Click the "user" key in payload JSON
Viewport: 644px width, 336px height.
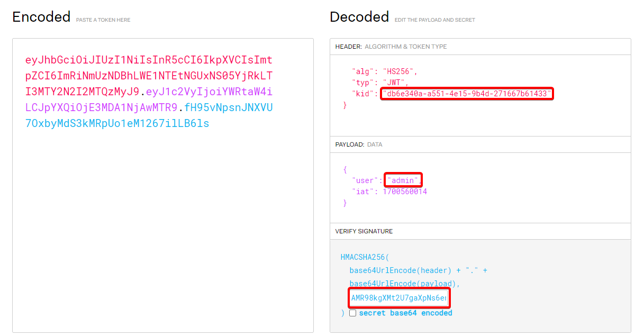(x=364, y=180)
